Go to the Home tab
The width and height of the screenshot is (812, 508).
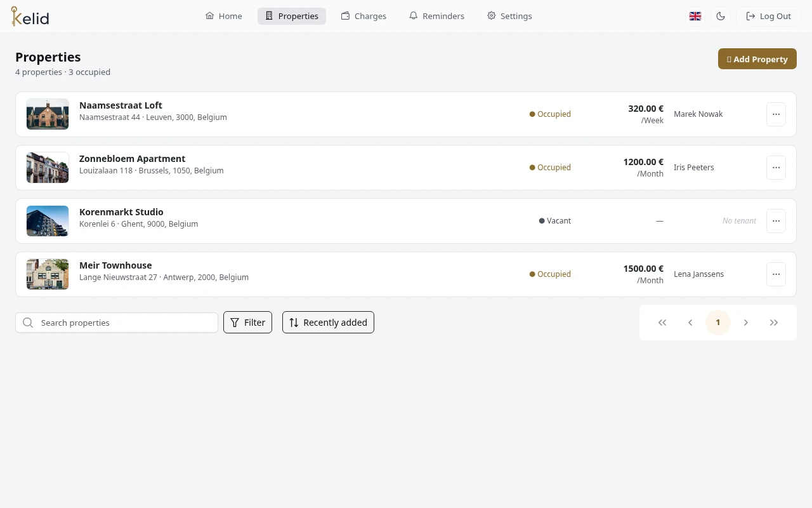coord(223,17)
